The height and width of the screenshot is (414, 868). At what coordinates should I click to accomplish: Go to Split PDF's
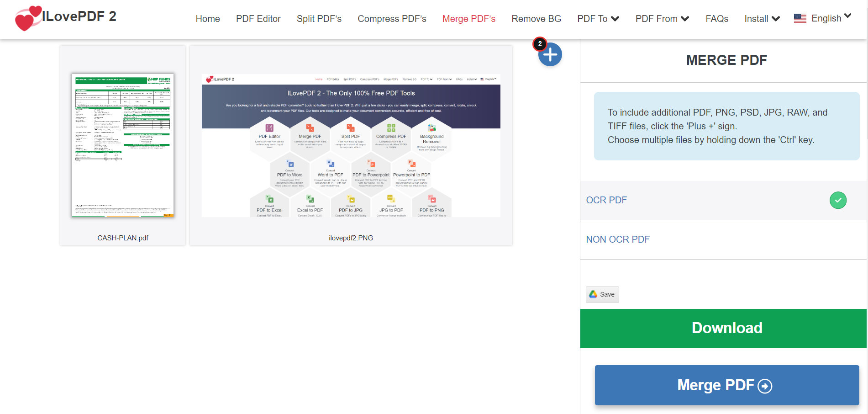pyautogui.click(x=319, y=19)
